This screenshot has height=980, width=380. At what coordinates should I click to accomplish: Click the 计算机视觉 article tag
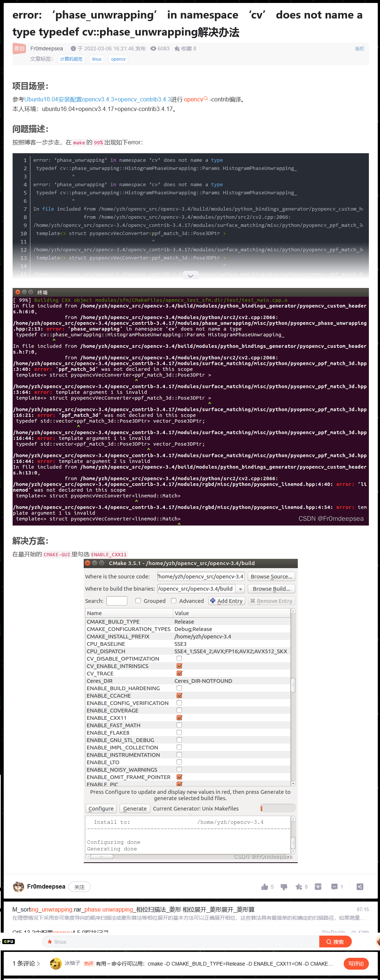point(71,59)
